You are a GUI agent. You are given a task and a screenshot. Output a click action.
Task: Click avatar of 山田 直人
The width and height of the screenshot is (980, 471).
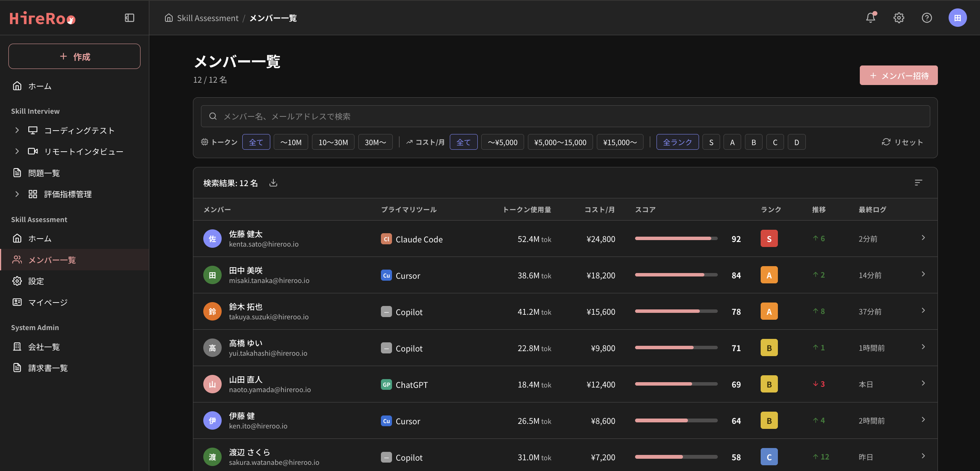pos(212,384)
